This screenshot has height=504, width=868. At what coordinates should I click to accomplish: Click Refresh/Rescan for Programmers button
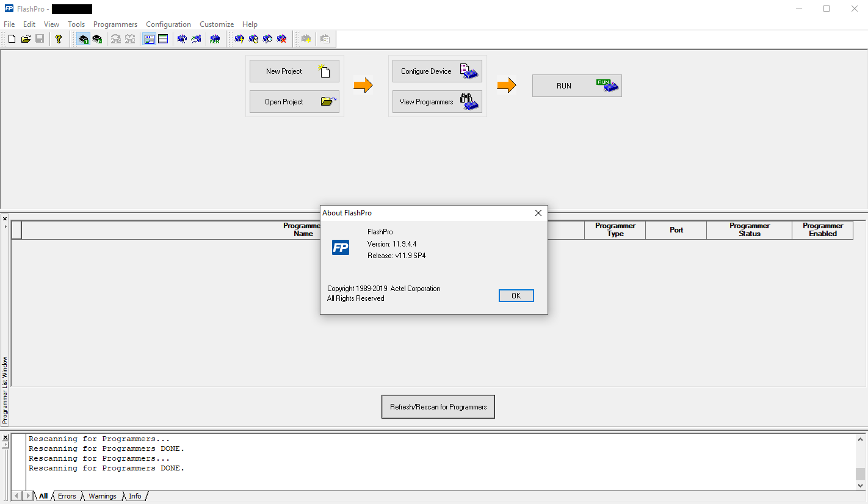coord(438,407)
